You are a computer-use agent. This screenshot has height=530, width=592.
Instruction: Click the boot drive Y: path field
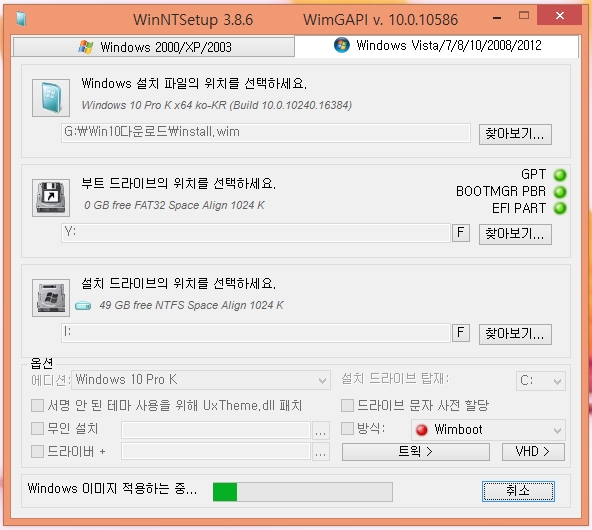coord(256,233)
